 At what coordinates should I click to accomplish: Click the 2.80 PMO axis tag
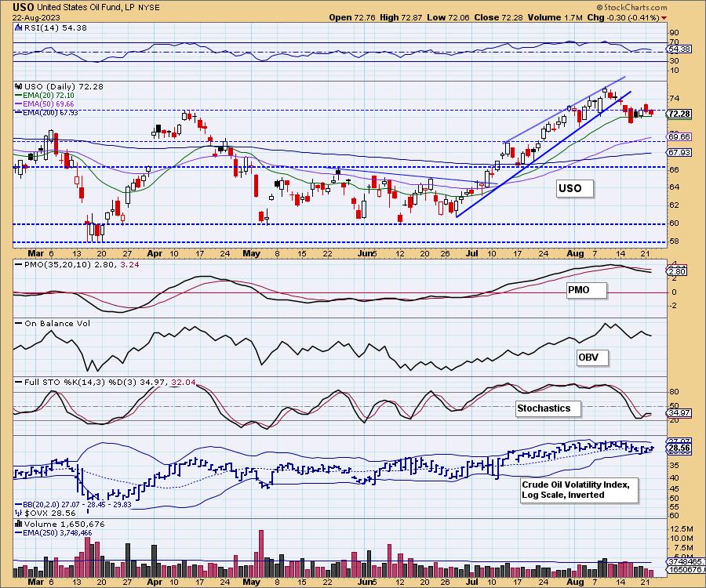tap(677, 271)
